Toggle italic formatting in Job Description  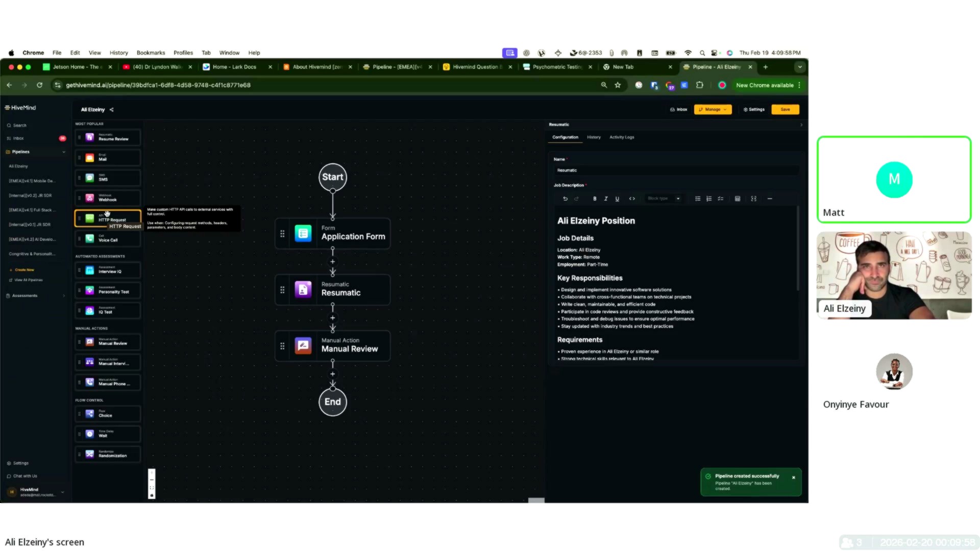[606, 198]
